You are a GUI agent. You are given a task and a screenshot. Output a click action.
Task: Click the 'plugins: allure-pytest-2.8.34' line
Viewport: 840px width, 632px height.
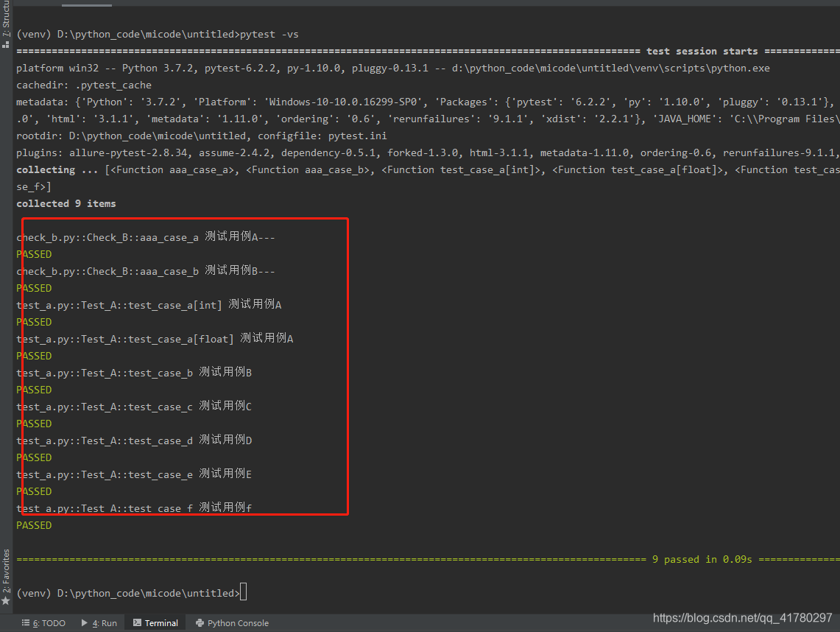coord(428,152)
